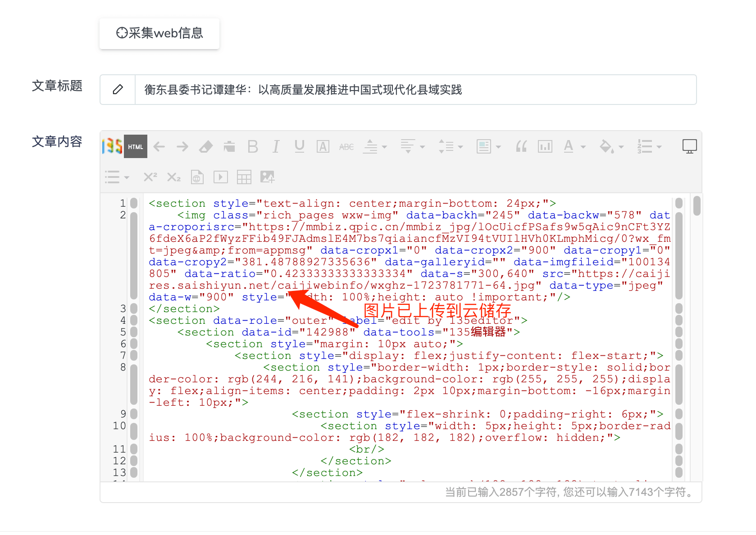Image resolution: width=756 pixels, height=535 pixels.
Task: Click the undo arrow icon
Action: tap(159, 146)
